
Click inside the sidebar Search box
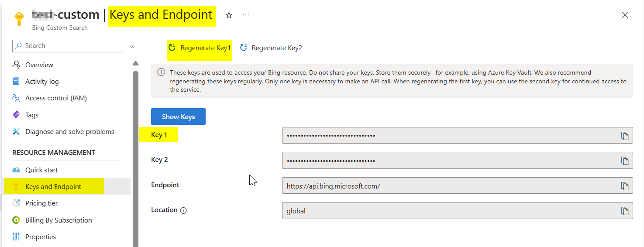click(67, 46)
